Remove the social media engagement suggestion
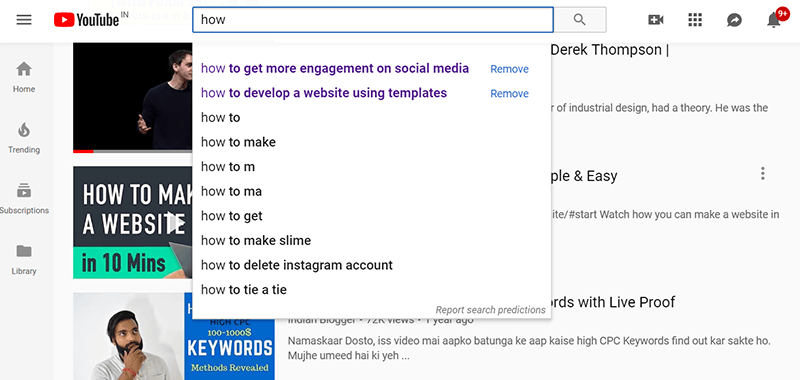800x380 pixels. tap(509, 69)
